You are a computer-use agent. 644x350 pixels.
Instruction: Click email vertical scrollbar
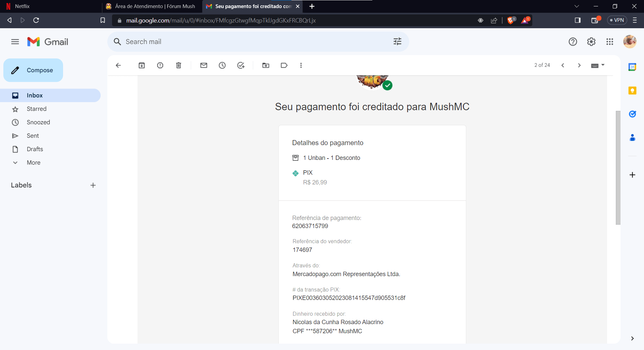pyautogui.click(x=618, y=167)
